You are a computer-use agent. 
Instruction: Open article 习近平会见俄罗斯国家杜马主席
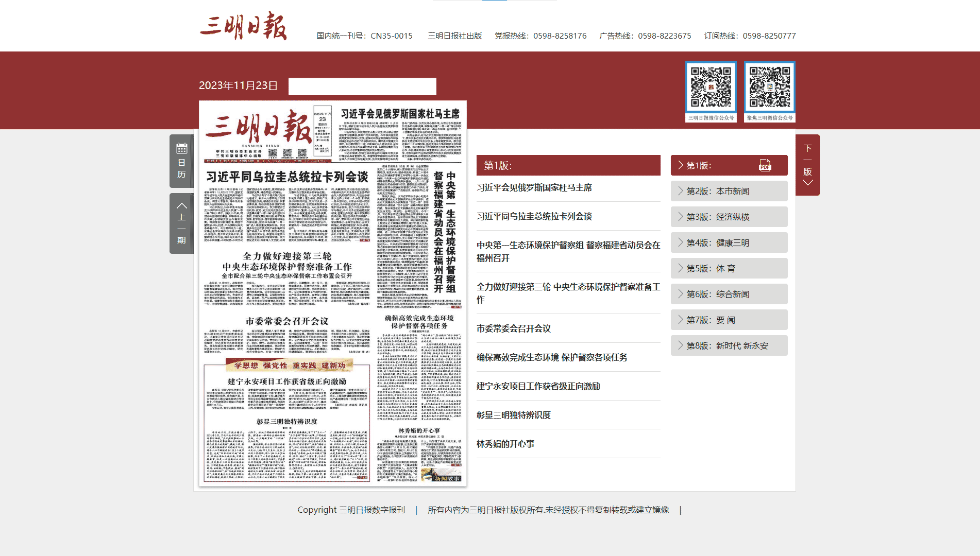click(x=534, y=187)
